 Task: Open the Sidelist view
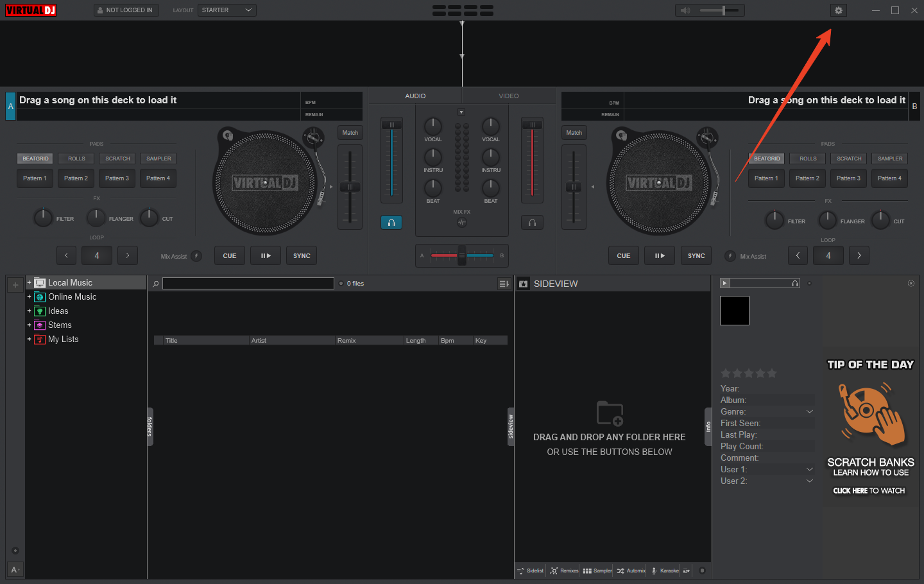point(531,571)
